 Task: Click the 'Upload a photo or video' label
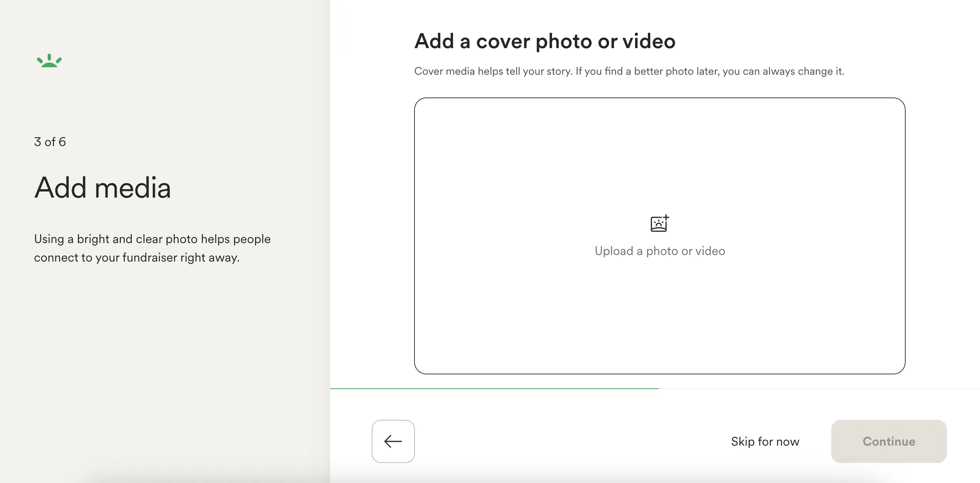click(x=660, y=251)
